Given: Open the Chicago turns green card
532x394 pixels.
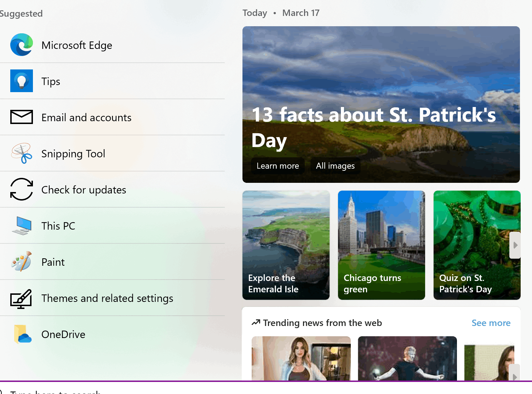Looking at the screenshot, I should 382,245.
